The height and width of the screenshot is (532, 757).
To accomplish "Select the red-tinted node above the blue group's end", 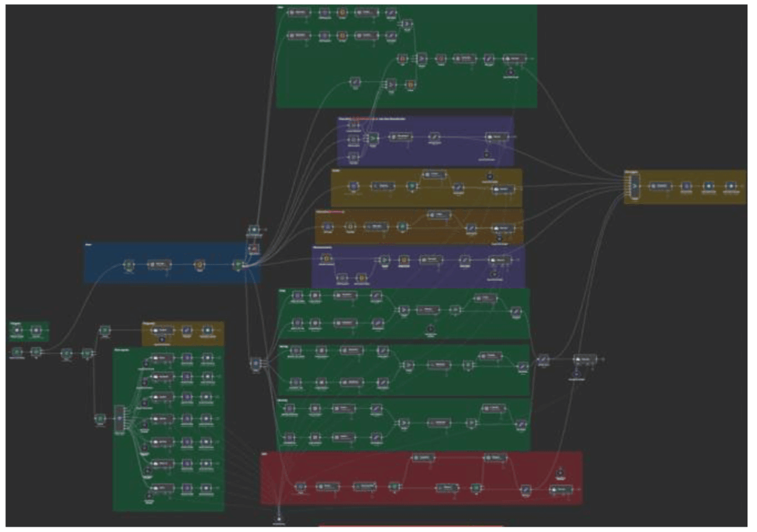I will tap(254, 249).
